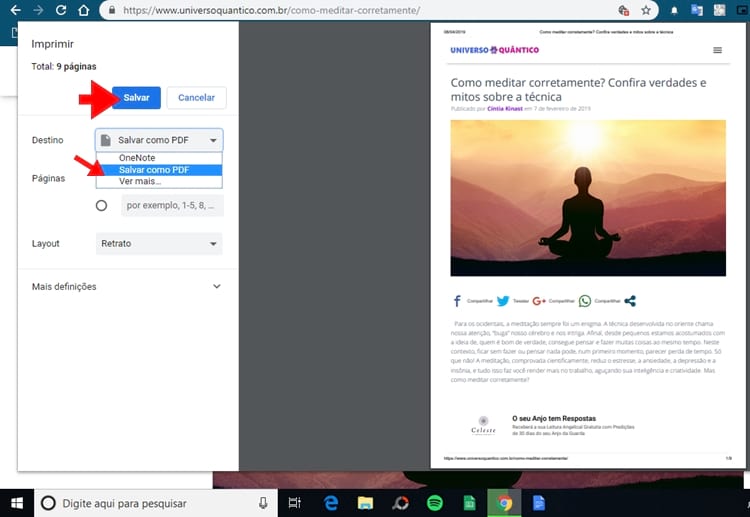Open the Layout Retrato dropdown
Screen dimensions: 750x517
(x=159, y=243)
